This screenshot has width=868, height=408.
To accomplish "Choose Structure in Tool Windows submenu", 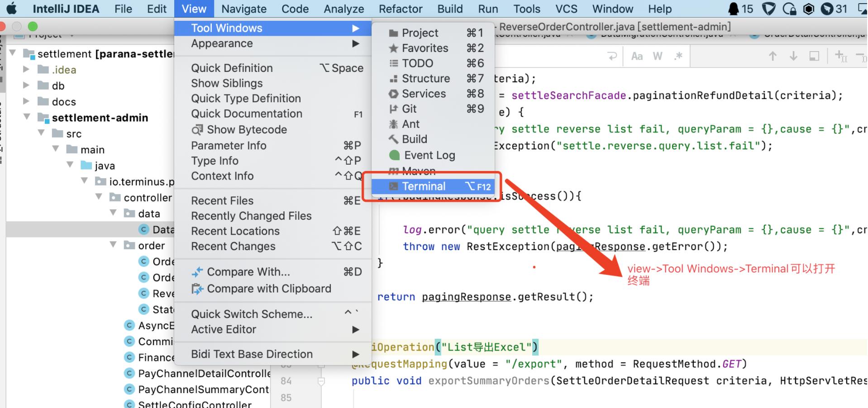I will click(x=433, y=78).
